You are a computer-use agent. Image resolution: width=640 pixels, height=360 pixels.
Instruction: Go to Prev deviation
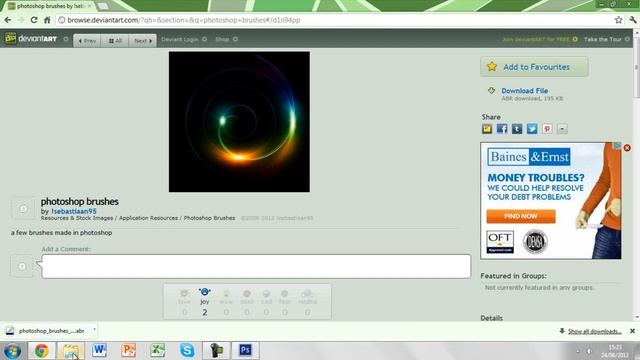pyautogui.click(x=87, y=40)
